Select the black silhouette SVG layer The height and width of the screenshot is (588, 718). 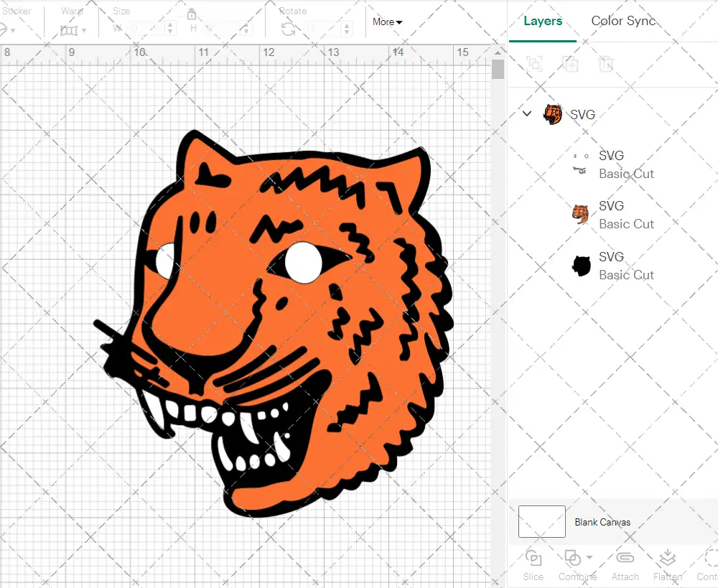(614, 266)
